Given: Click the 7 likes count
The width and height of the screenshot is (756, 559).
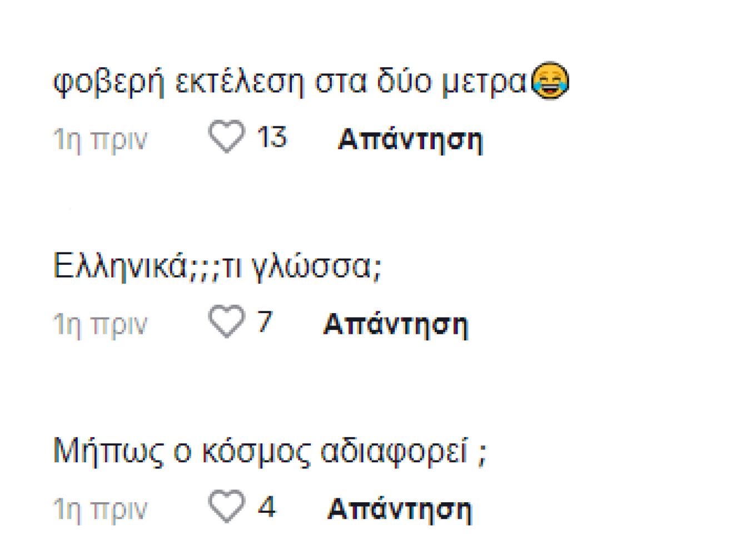Looking at the screenshot, I should click(265, 322).
